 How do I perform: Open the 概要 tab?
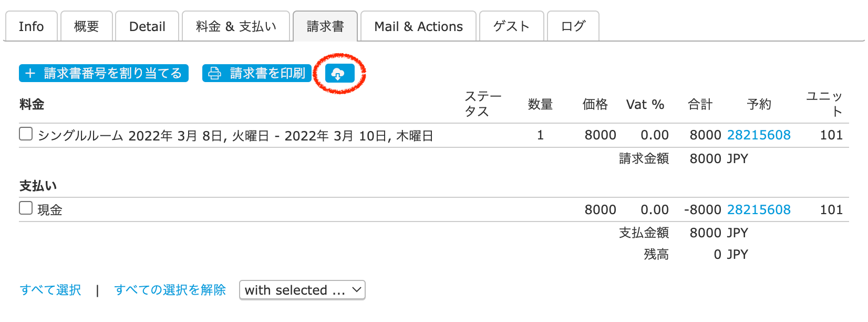coord(87,26)
